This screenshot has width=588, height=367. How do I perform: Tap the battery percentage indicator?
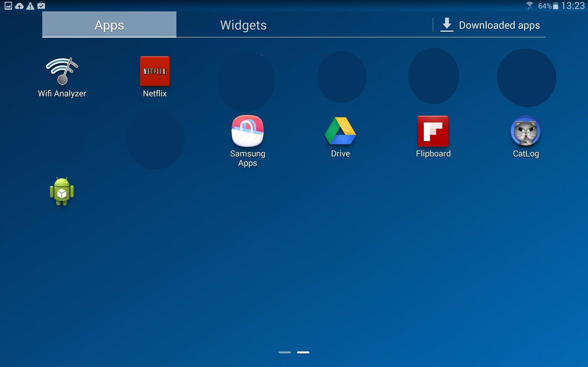pyautogui.click(x=545, y=6)
